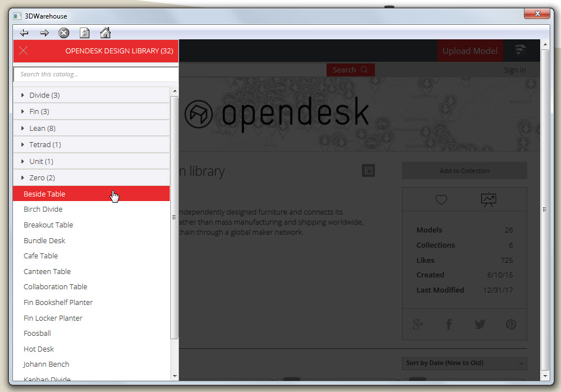Open the user profile icon beside Upload Model
The image size is (561, 392).
[520, 50]
